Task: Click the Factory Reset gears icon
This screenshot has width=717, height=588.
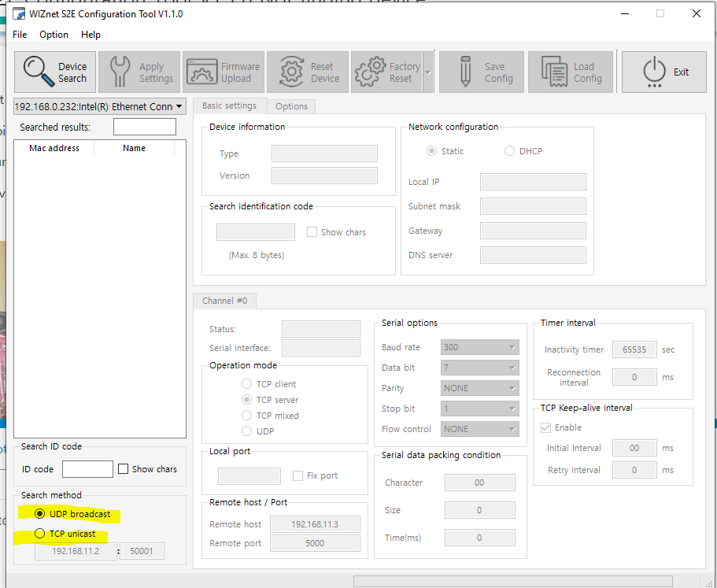Action: (x=371, y=72)
